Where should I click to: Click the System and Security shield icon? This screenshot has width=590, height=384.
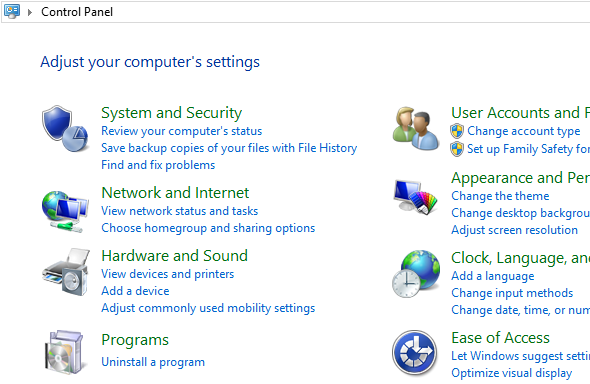[x=65, y=129]
